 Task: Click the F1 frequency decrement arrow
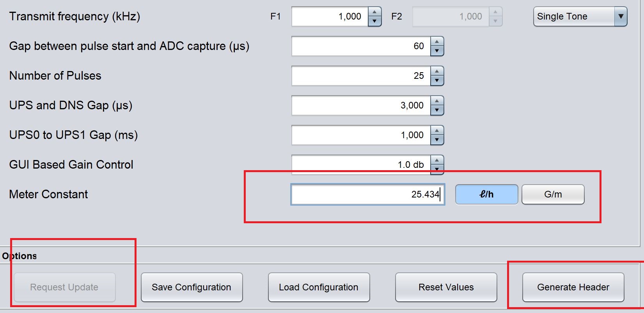(374, 21)
